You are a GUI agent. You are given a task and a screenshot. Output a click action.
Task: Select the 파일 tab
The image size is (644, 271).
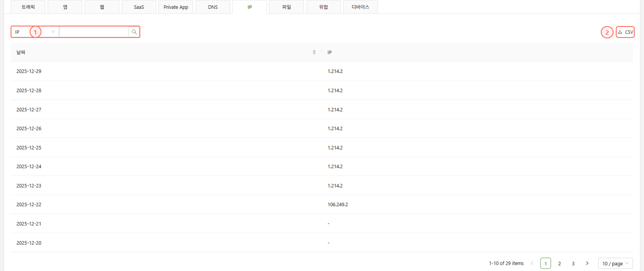tap(287, 7)
